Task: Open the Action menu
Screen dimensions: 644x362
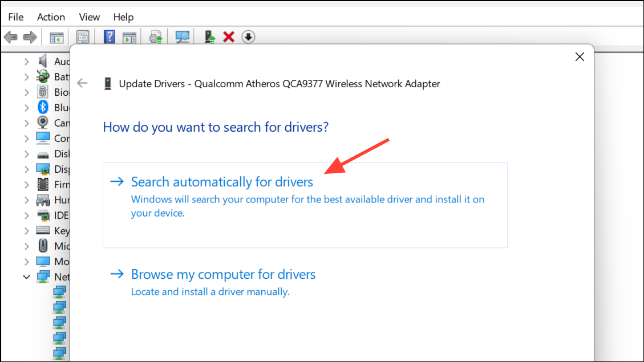Action: tap(51, 17)
